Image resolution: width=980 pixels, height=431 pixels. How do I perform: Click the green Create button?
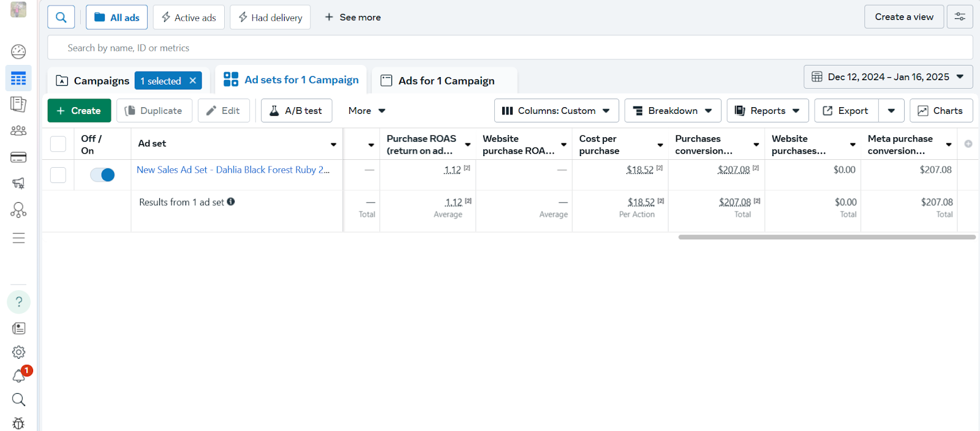(79, 111)
